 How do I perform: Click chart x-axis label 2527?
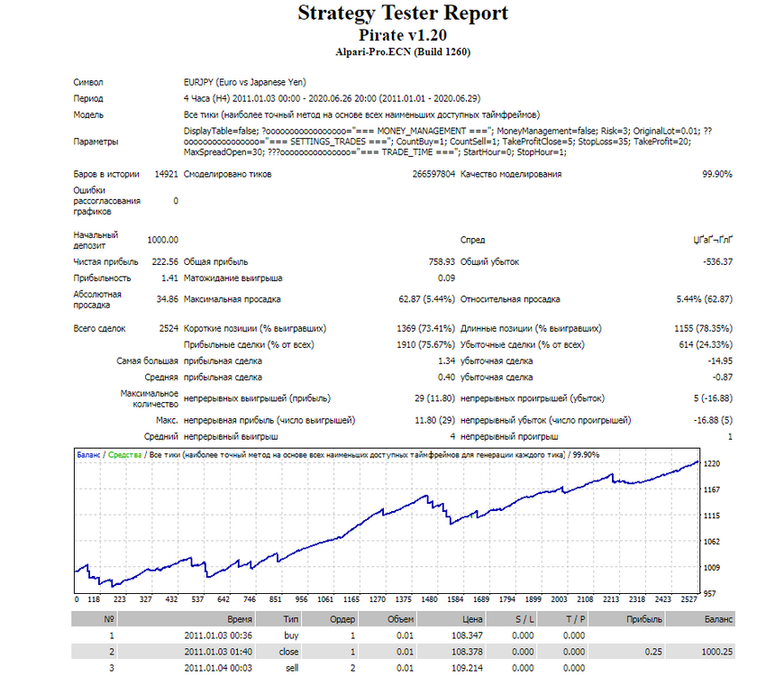click(x=689, y=599)
